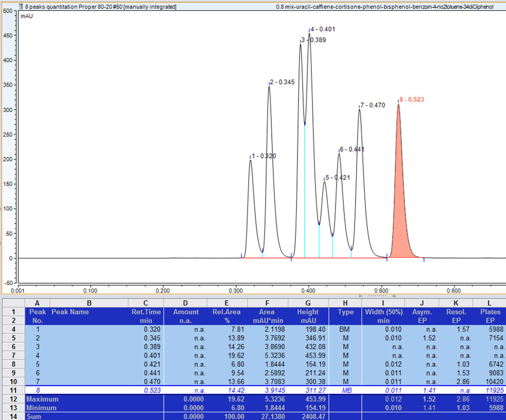Click the 'Ret.Time' header cell

coord(146,312)
